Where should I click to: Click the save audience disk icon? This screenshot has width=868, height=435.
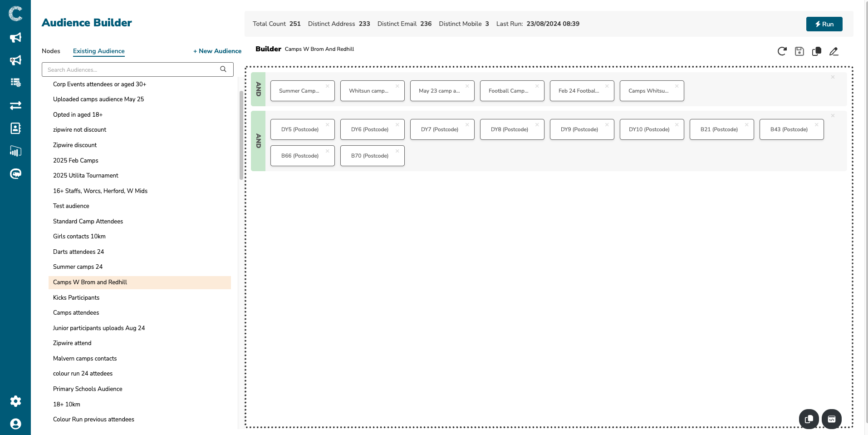799,51
